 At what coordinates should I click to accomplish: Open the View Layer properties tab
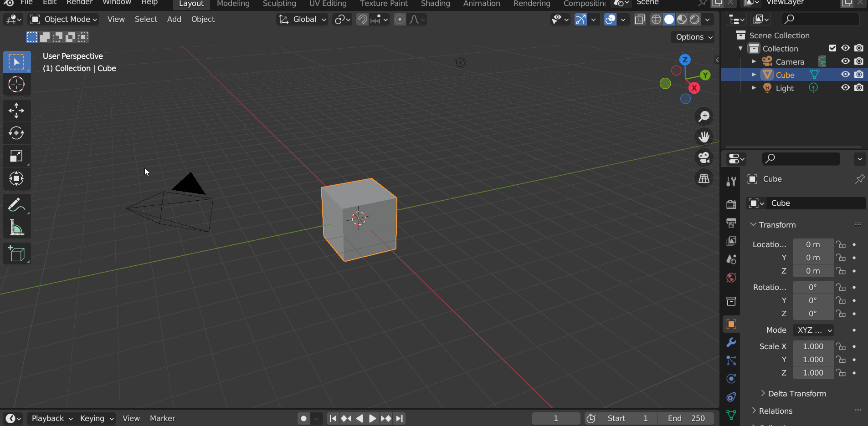[731, 241]
